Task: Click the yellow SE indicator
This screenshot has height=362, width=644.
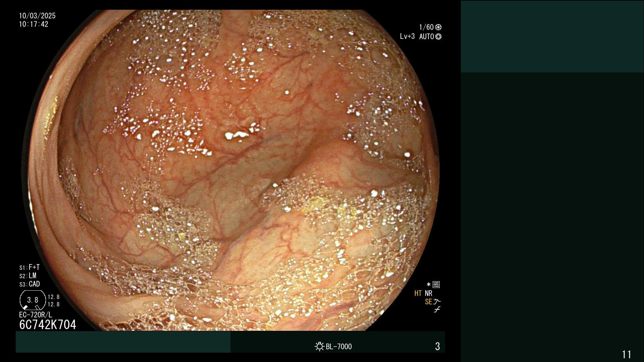Action: pos(428,302)
